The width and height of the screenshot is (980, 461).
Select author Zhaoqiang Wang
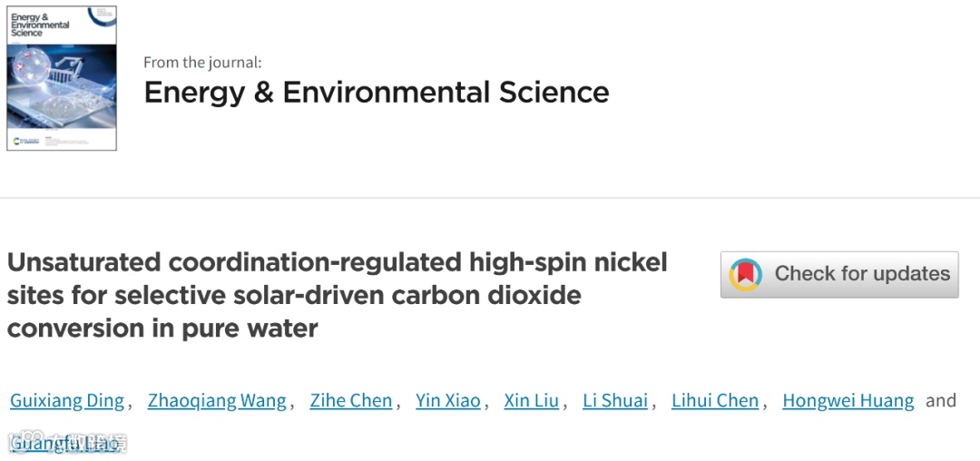click(217, 400)
